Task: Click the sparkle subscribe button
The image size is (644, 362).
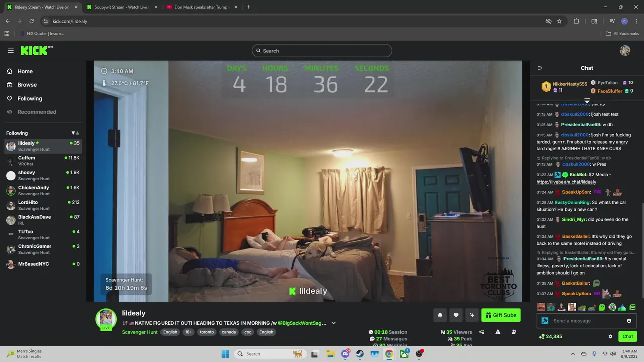Action: 472,315
